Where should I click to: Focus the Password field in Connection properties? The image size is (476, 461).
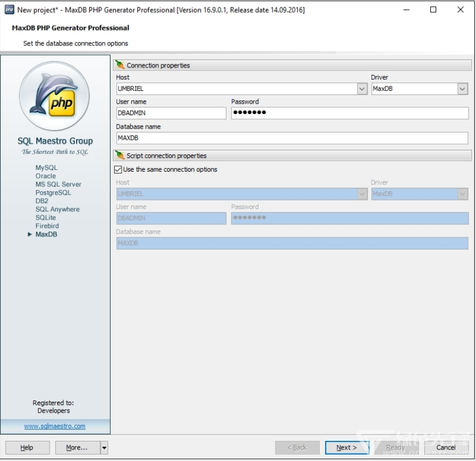click(350, 113)
